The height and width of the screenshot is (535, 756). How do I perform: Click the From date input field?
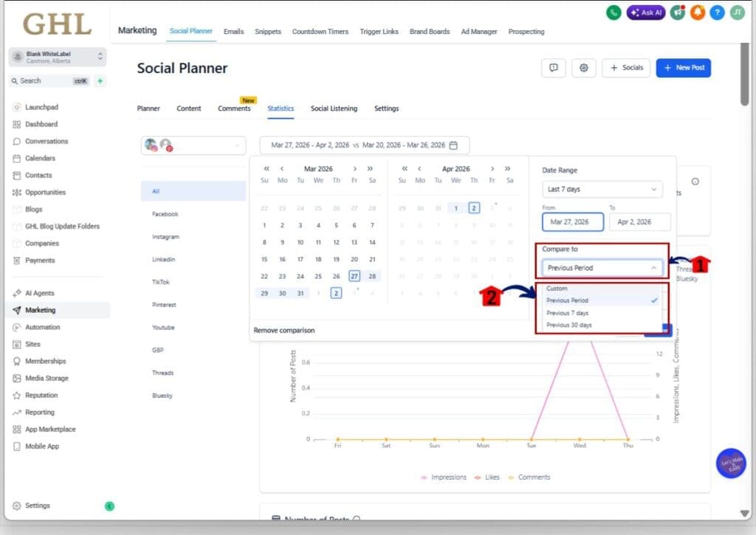[x=572, y=222]
